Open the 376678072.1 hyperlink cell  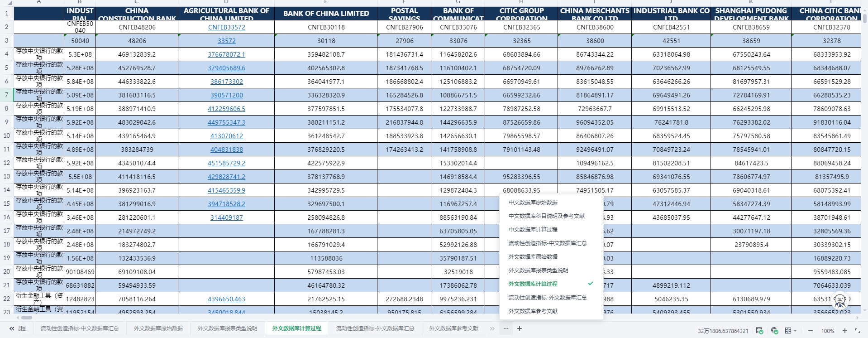click(226, 54)
